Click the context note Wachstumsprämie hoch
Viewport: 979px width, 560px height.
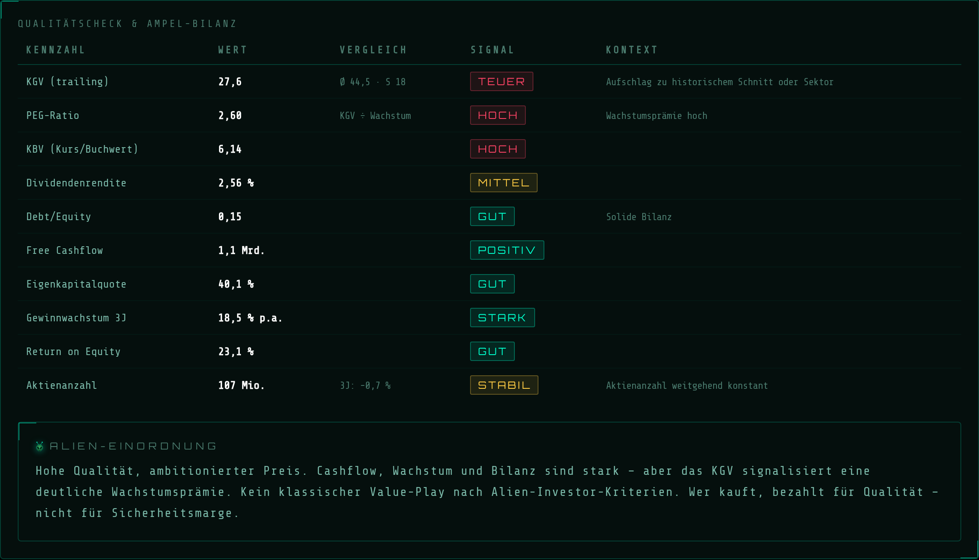click(657, 116)
